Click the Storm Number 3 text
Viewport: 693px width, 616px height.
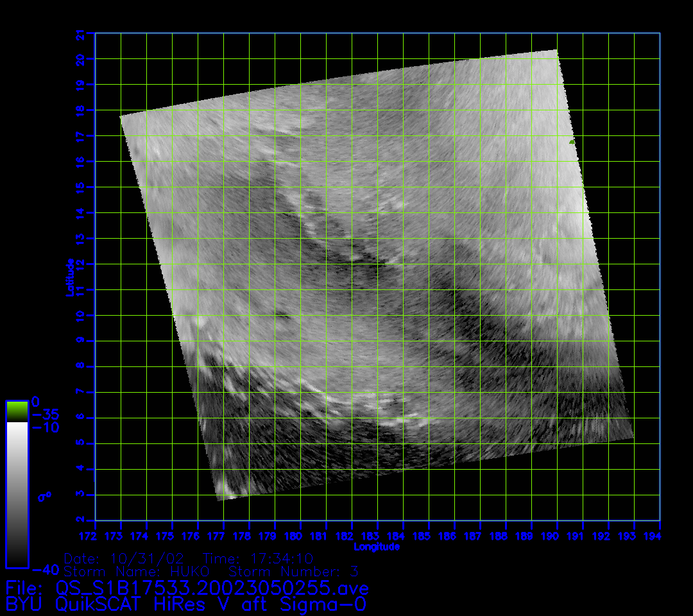294,571
